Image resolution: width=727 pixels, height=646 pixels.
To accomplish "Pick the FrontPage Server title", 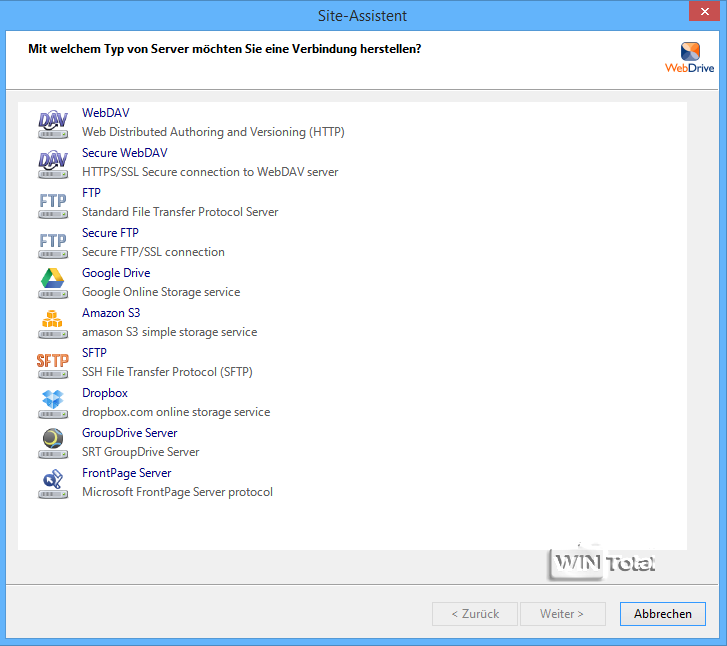I will tap(127, 473).
